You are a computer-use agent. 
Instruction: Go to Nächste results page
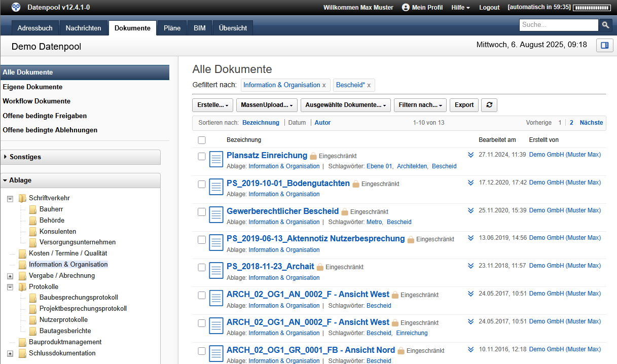click(591, 123)
